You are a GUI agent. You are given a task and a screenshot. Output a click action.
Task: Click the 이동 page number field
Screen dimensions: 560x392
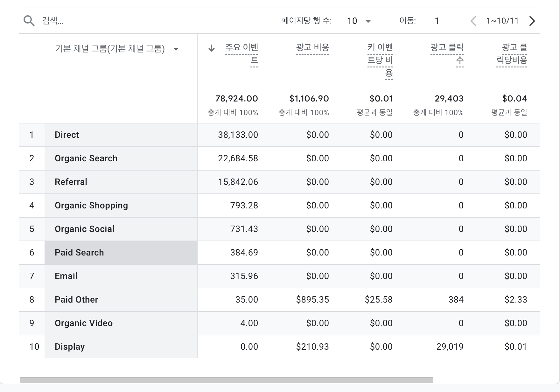click(x=437, y=21)
